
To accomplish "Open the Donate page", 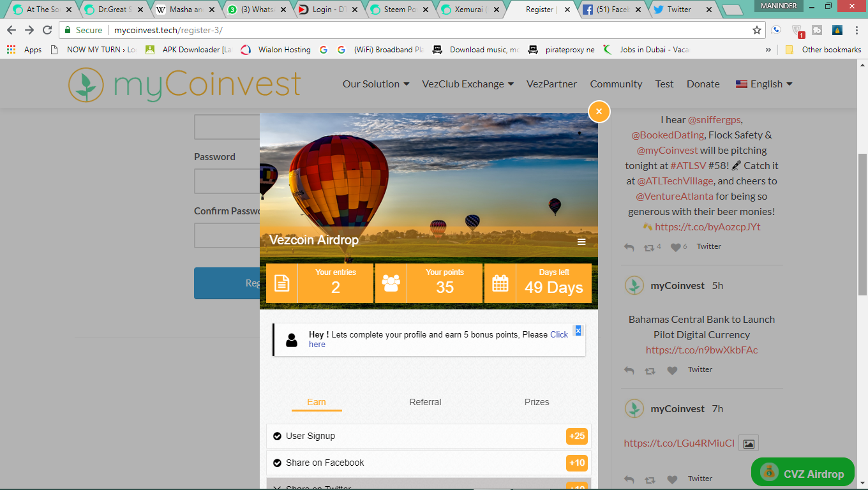I will pos(703,84).
